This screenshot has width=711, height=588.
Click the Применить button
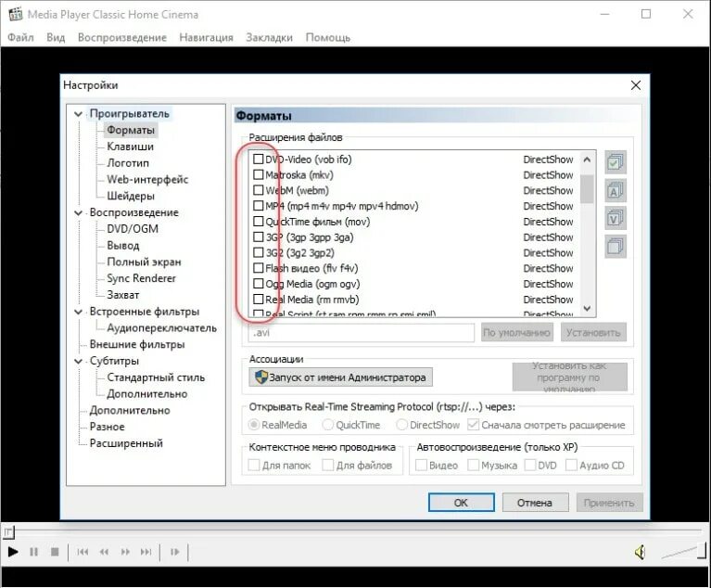(609, 503)
